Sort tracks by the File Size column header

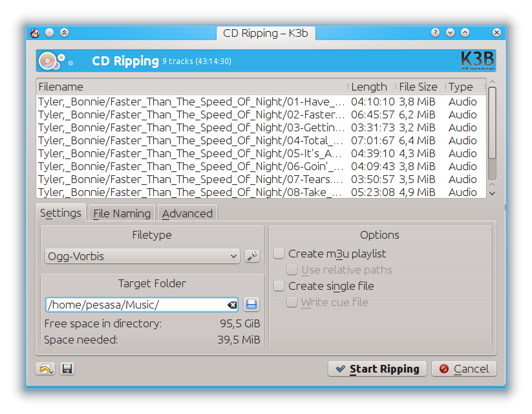point(420,87)
